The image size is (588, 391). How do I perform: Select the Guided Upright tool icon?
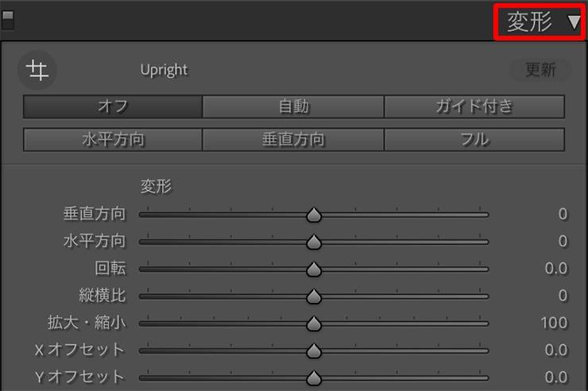coord(37,71)
